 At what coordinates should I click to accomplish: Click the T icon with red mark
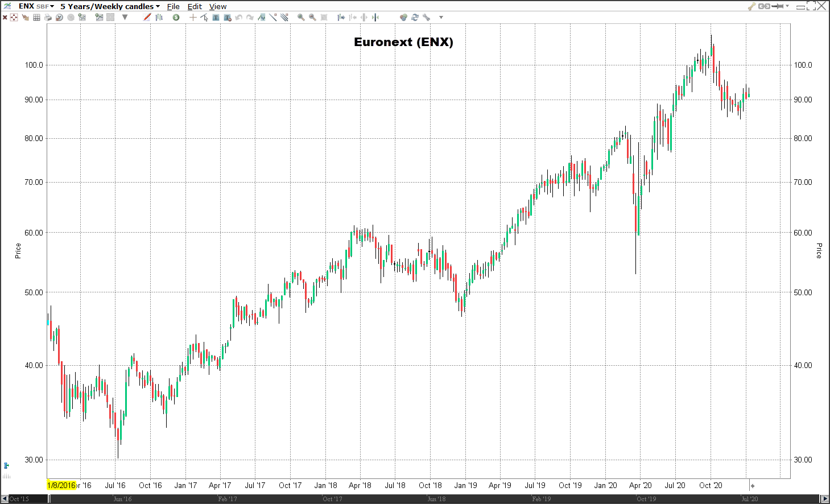click(228, 18)
